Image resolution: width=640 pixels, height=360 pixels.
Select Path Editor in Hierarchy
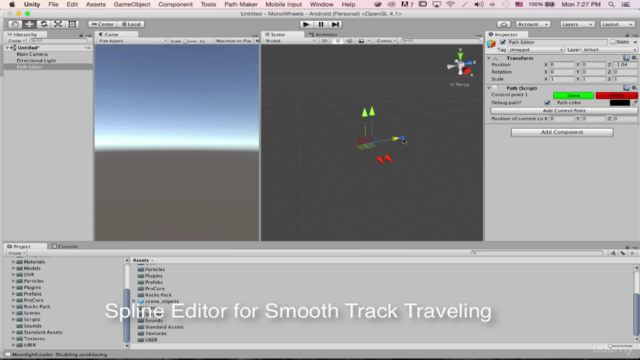coord(29,67)
